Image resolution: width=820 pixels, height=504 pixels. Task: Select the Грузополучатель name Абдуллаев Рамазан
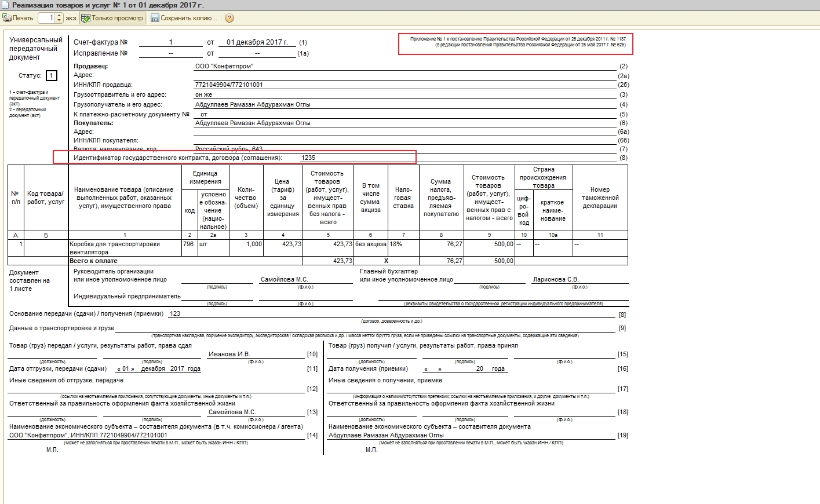pyautogui.click(x=253, y=104)
